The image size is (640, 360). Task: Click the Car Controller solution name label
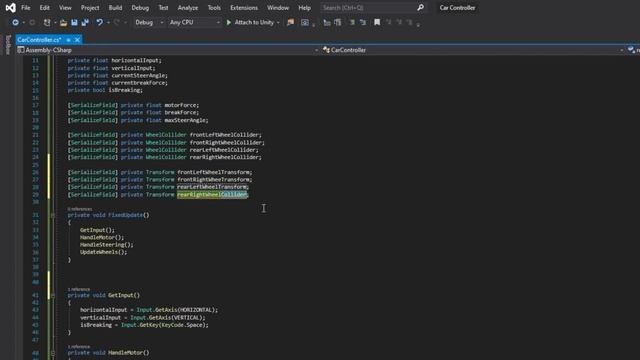coord(457,8)
